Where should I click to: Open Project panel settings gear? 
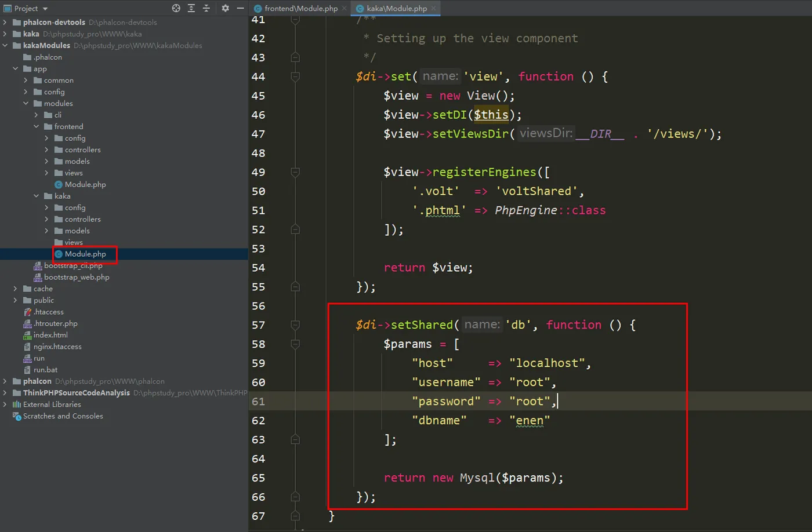point(225,8)
